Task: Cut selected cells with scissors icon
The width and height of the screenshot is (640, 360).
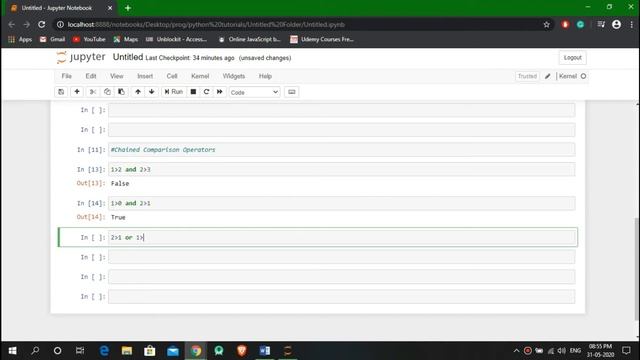Action: pyautogui.click(x=93, y=92)
